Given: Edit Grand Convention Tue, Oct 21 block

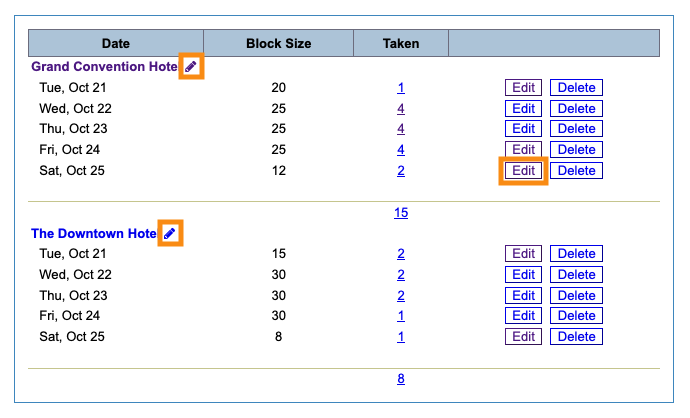Looking at the screenshot, I should pos(524,87).
